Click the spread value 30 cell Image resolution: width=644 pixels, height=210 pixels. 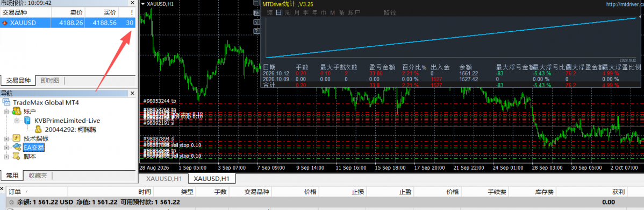[127, 23]
